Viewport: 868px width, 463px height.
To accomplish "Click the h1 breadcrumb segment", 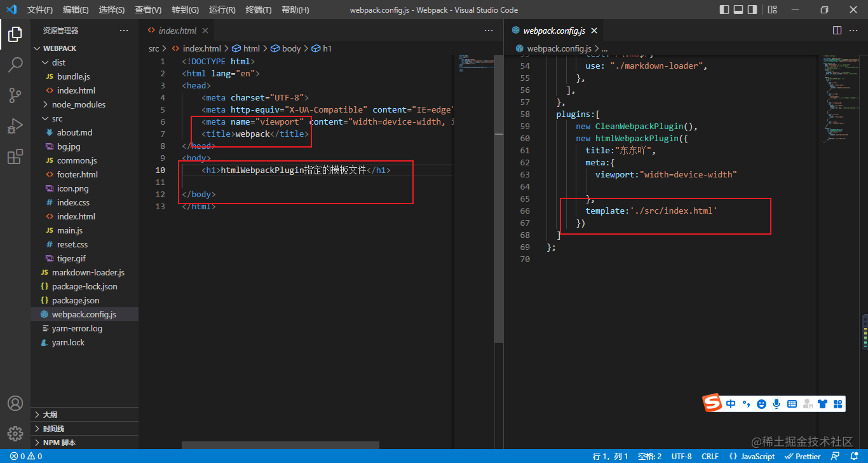I will point(322,48).
